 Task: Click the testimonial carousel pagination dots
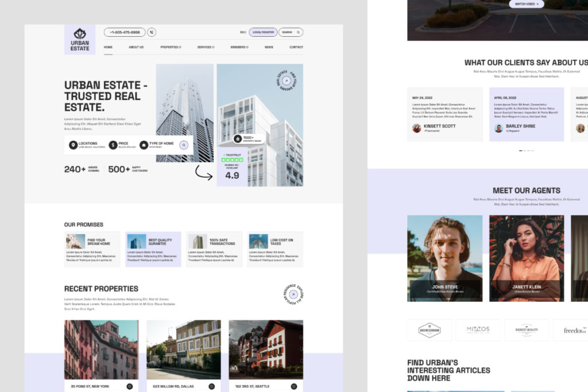[527, 150]
